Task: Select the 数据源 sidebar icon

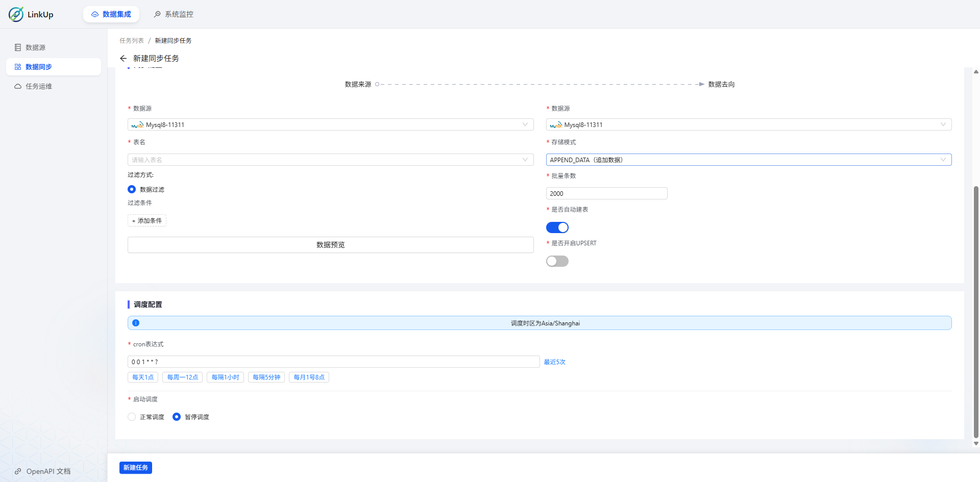Action: 18,47
